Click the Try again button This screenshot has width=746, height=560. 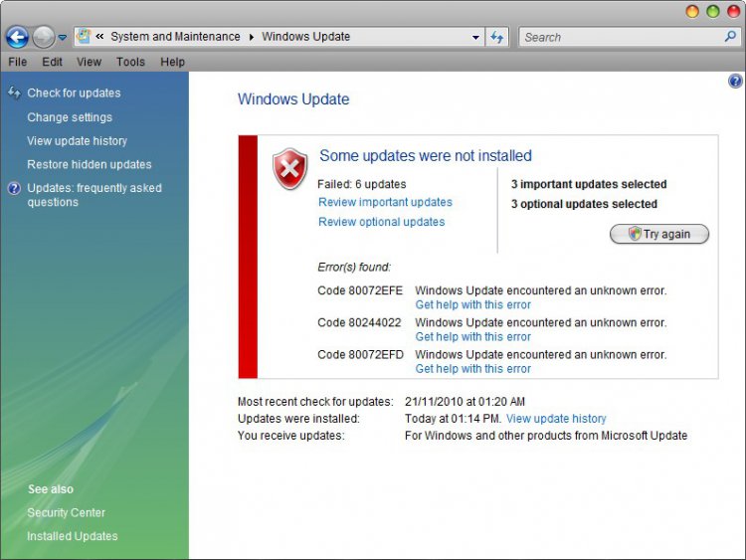(659, 234)
